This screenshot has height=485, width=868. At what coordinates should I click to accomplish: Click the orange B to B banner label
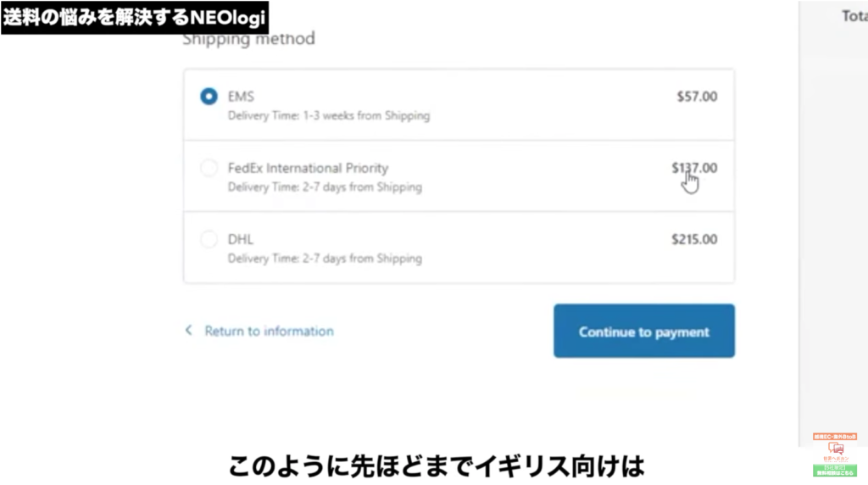pos(835,437)
